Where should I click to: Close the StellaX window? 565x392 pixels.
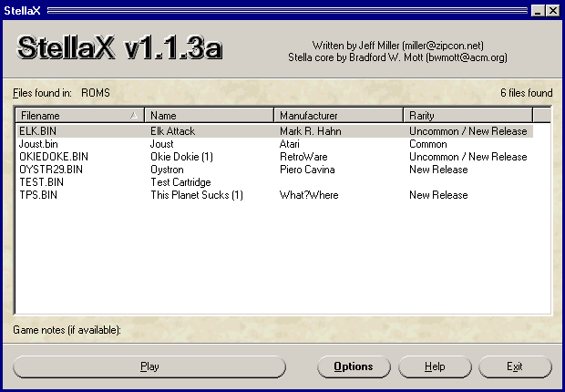coord(552,11)
